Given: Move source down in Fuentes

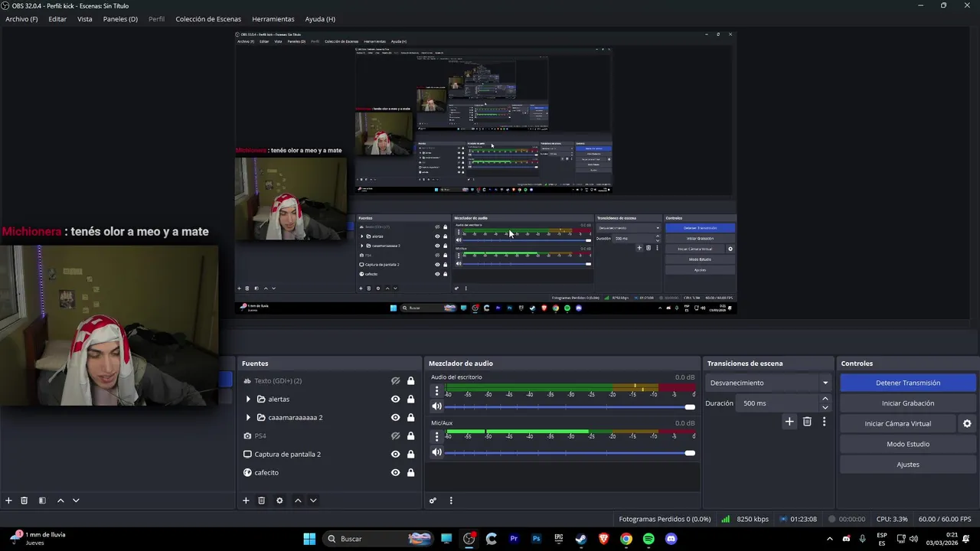Looking at the screenshot, I should pos(313,500).
